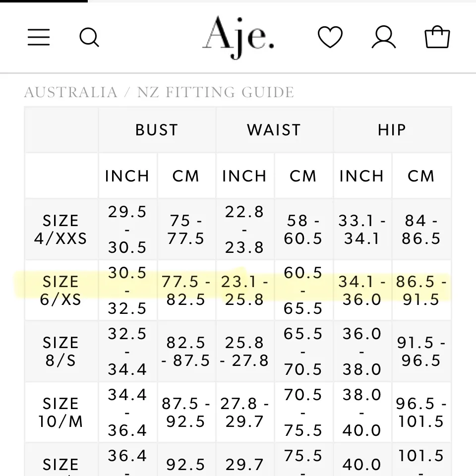476x476 pixels.
Task: Click the INCH subheader under BUST
Action: (127, 176)
